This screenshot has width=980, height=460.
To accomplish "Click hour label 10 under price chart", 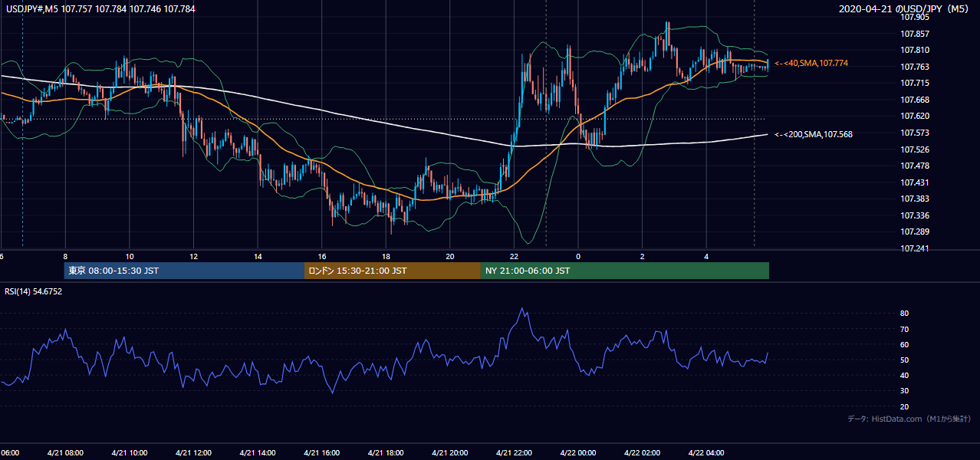I will (130, 256).
